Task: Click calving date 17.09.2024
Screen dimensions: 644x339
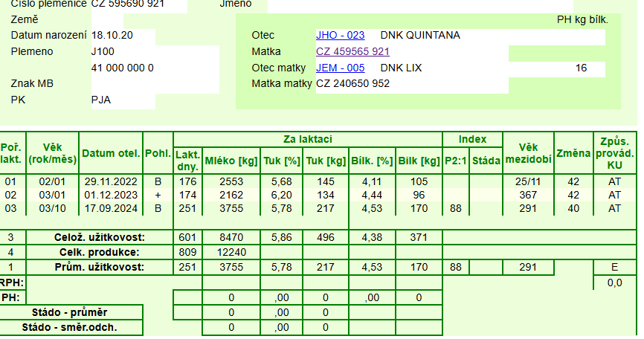Action: point(111,209)
